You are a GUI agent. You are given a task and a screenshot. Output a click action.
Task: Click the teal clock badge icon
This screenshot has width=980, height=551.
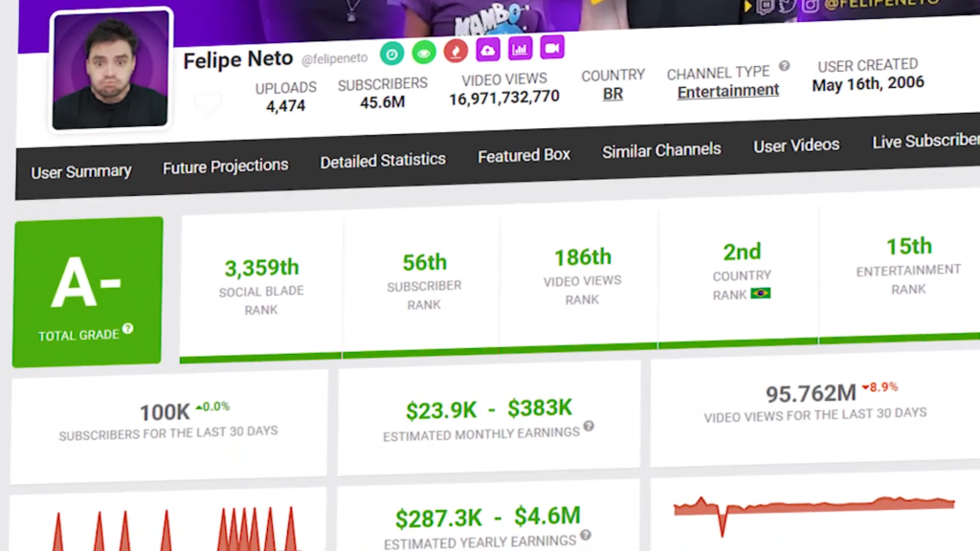[391, 53]
